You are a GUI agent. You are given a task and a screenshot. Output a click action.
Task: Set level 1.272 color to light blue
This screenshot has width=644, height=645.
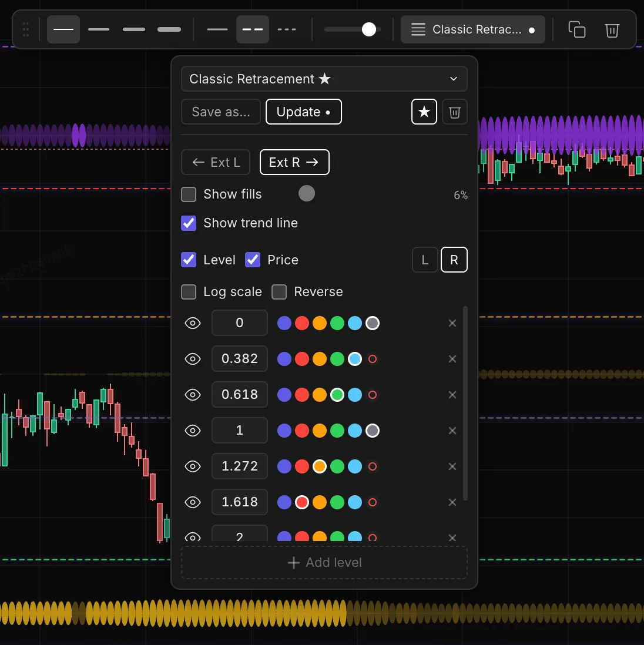pyautogui.click(x=355, y=466)
